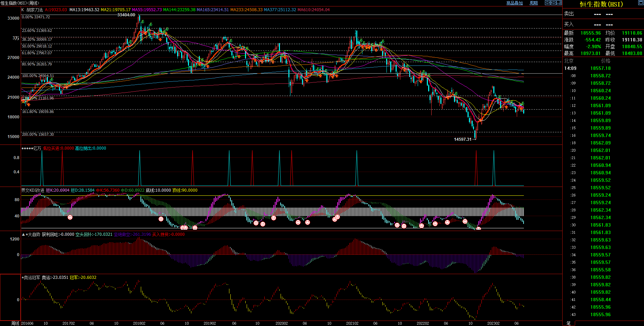644x326 pixels.
Task: Click the quote panel maximize box icon
Action: click(641, 3)
